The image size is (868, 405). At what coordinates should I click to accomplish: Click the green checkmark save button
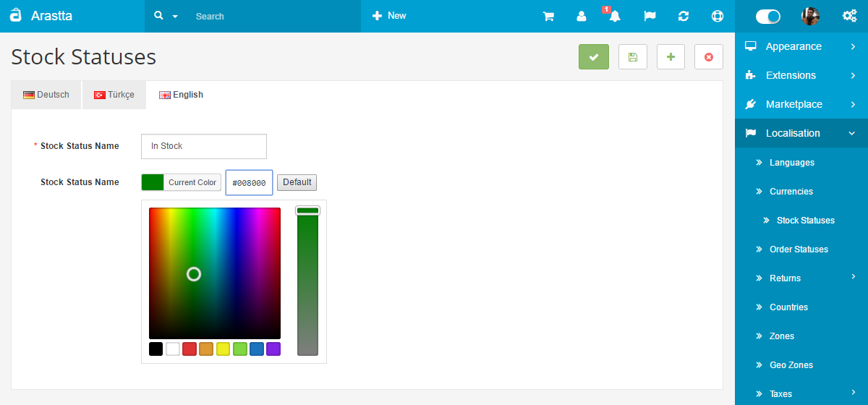[x=593, y=57]
